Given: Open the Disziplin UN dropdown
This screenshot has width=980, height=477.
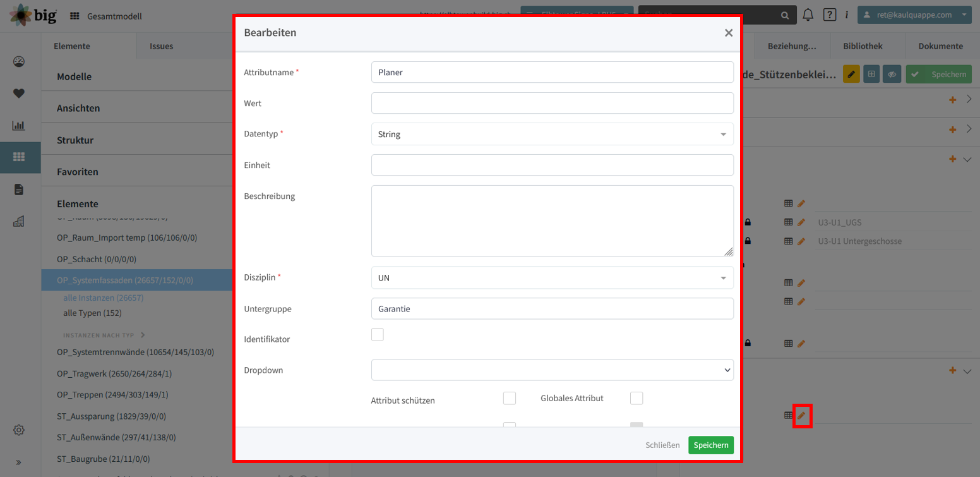Looking at the screenshot, I should (553, 277).
